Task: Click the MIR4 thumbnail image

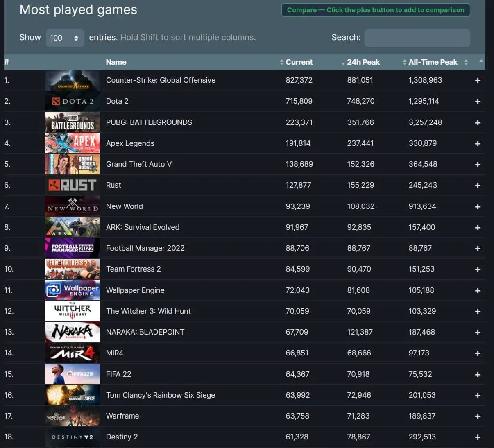Action: [73, 353]
